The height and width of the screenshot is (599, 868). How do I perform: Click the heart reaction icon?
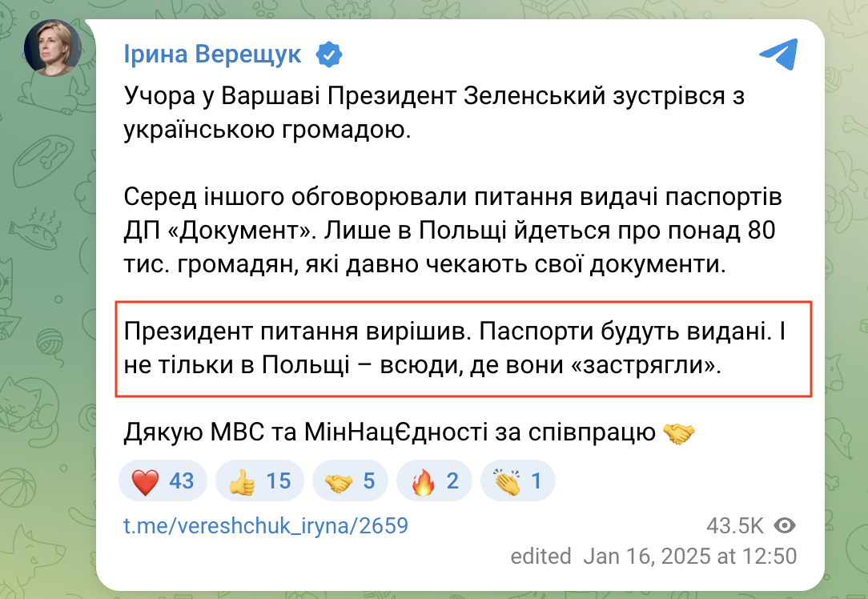pos(145,480)
